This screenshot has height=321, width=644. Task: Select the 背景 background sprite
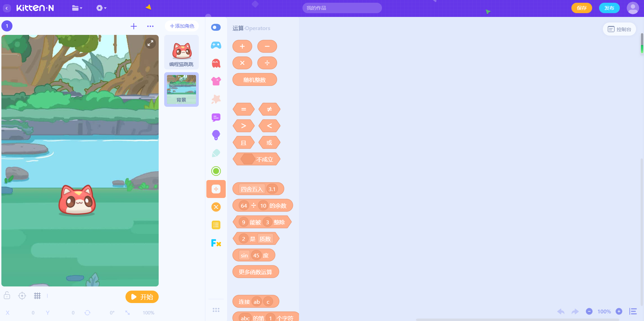pos(181,89)
